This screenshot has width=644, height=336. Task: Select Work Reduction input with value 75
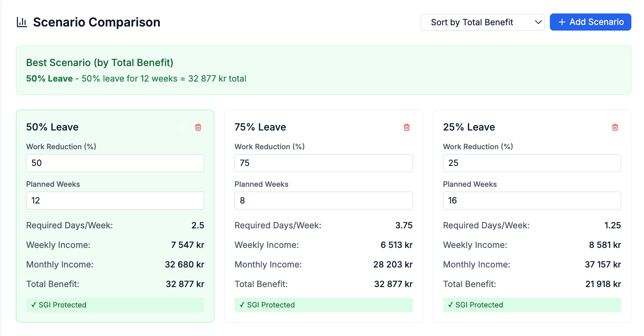[x=323, y=163]
